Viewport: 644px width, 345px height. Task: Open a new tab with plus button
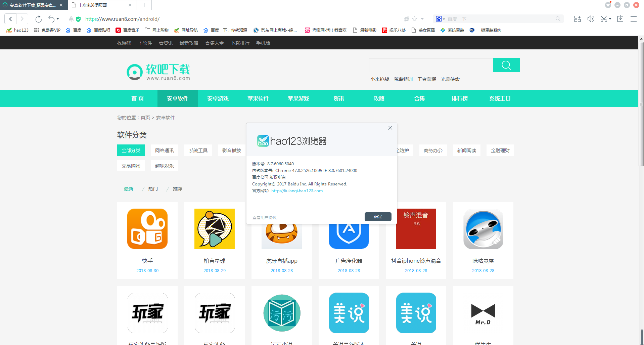144,5
